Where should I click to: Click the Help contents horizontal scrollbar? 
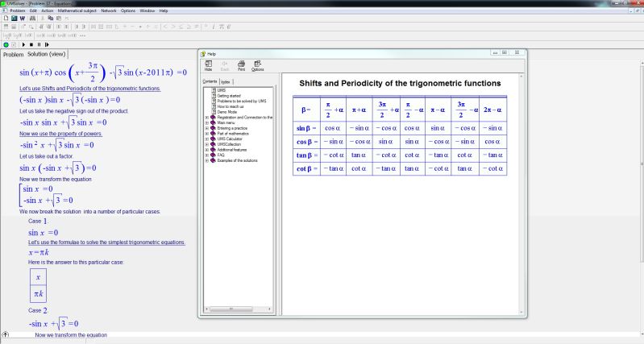click(239, 309)
